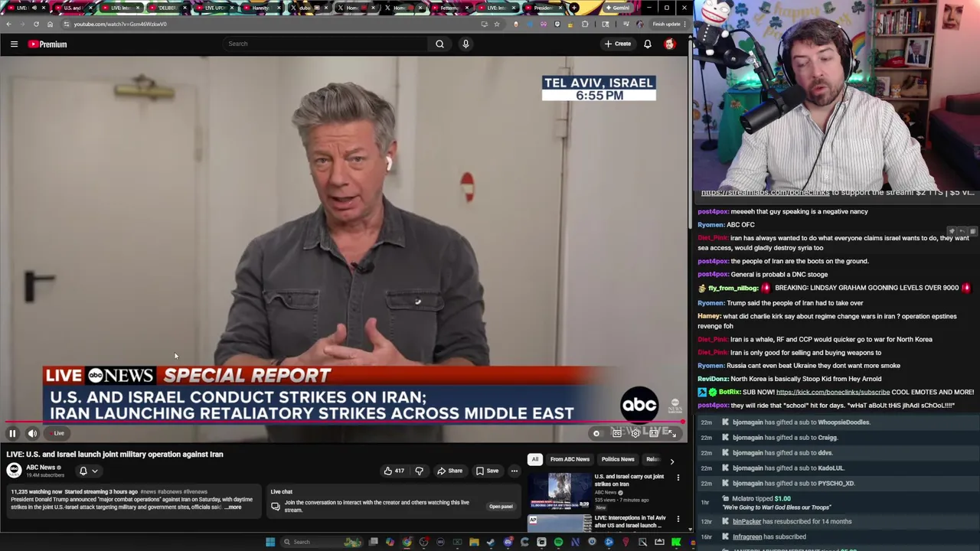
Task: Open Chrome from the taskbar
Action: pos(407,542)
